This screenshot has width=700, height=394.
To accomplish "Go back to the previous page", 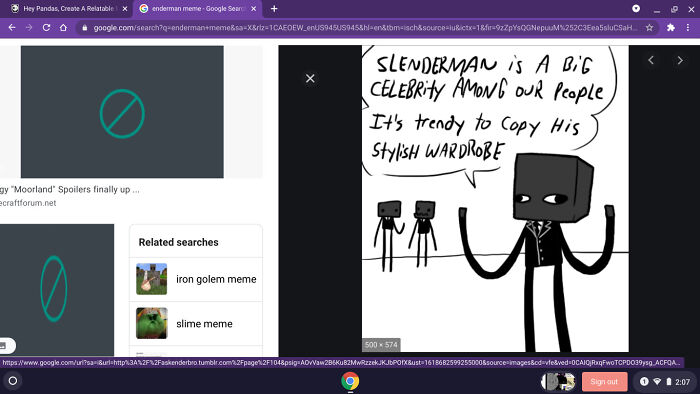I will [x=12, y=28].
